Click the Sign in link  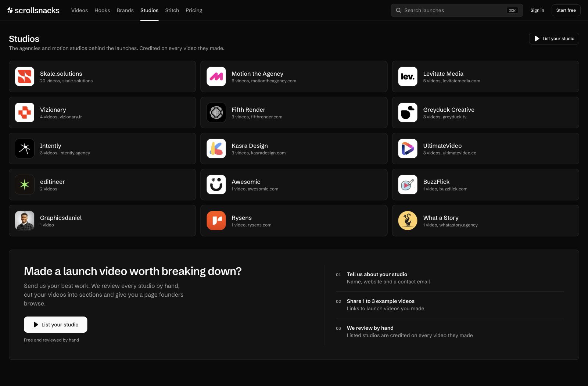(x=537, y=10)
